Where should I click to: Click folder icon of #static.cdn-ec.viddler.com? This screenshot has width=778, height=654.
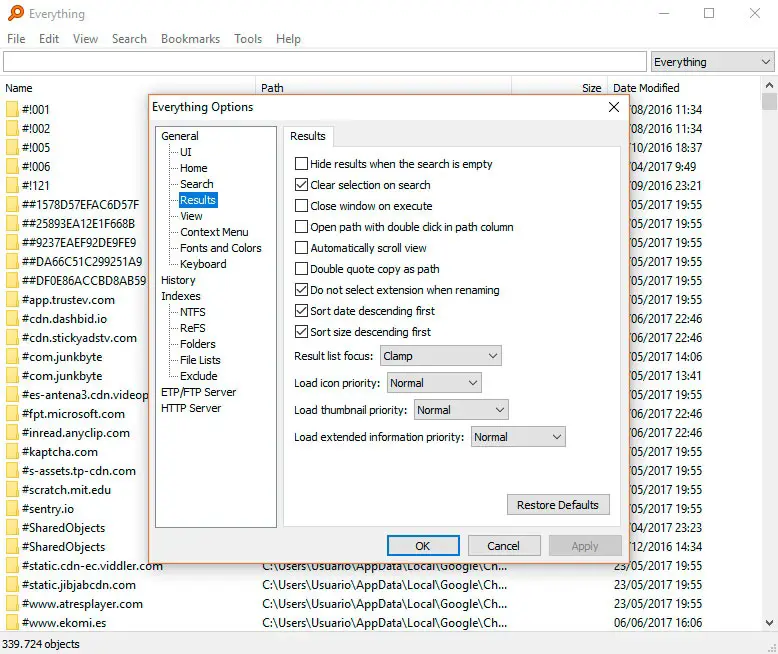pyautogui.click(x=12, y=566)
